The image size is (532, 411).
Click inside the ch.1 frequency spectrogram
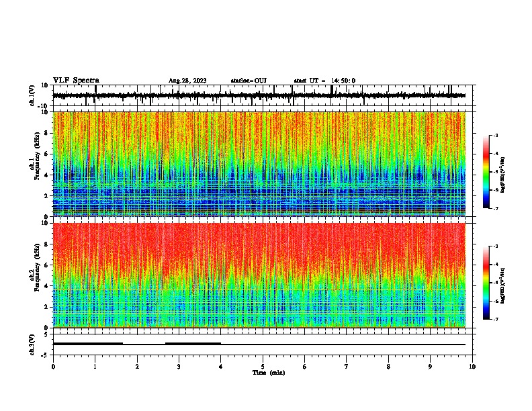[259, 164]
